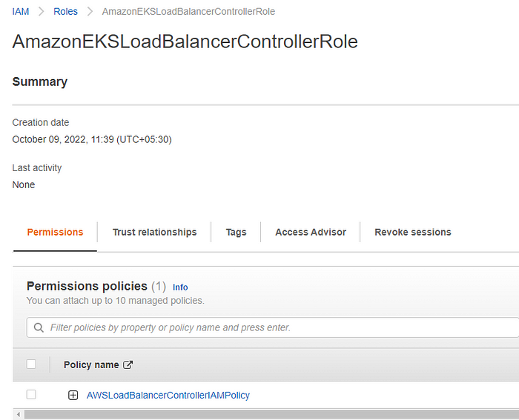Open the AWSLoadBalancerControllerIAMPolicy policy link
The image size is (519, 420).
168,396
